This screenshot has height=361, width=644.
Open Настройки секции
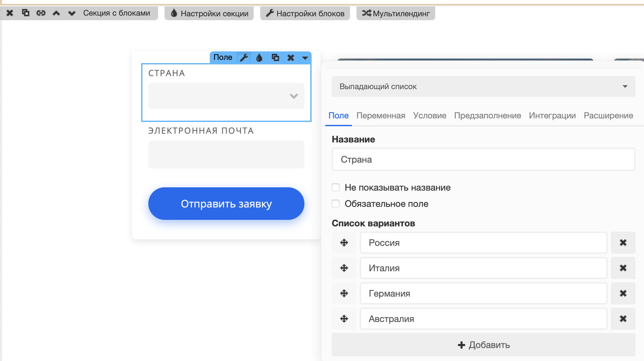(209, 13)
